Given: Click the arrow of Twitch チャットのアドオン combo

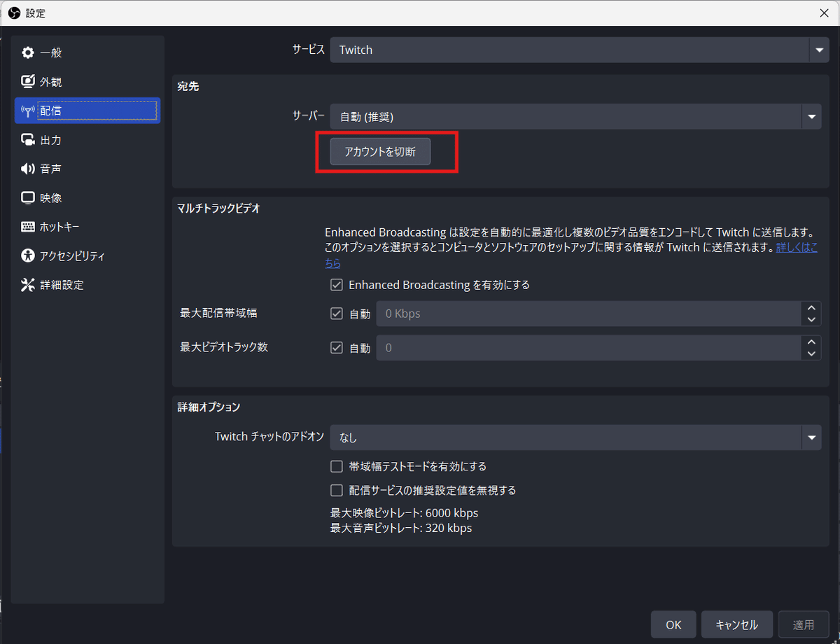Looking at the screenshot, I should point(812,437).
